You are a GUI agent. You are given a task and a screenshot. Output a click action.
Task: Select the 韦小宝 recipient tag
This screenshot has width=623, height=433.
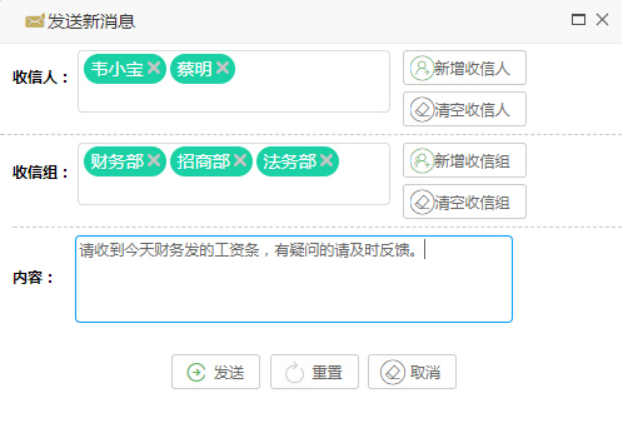[x=115, y=68]
